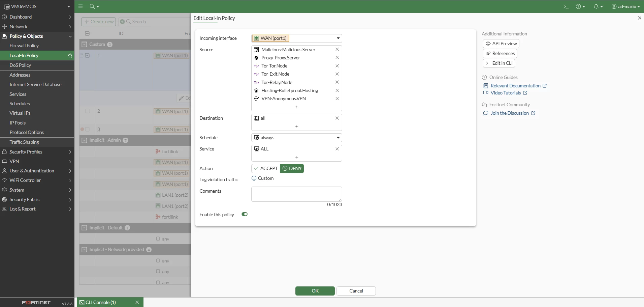This screenshot has width=644, height=307.
Task: Remove Proxy-Proxy.Server from Source
Action: pyautogui.click(x=337, y=58)
